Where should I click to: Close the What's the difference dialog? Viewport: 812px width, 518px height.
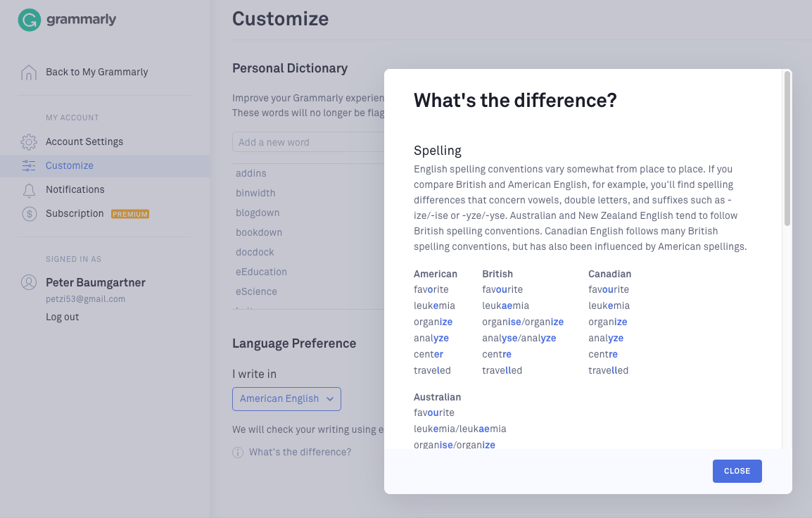pyautogui.click(x=737, y=471)
